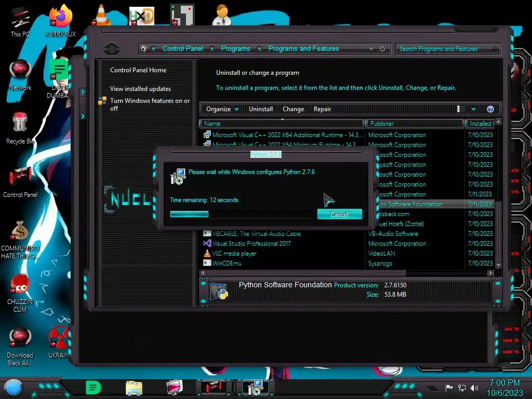This screenshot has width=532, height=399.
Task: Sort by Publisher column header
Action: pos(415,124)
